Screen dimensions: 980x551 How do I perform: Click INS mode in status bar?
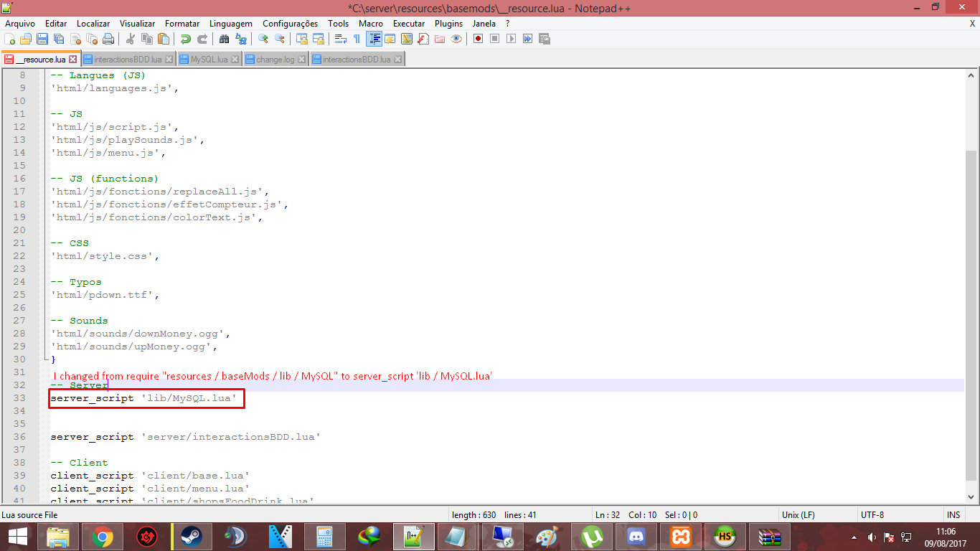click(x=953, y=515)
